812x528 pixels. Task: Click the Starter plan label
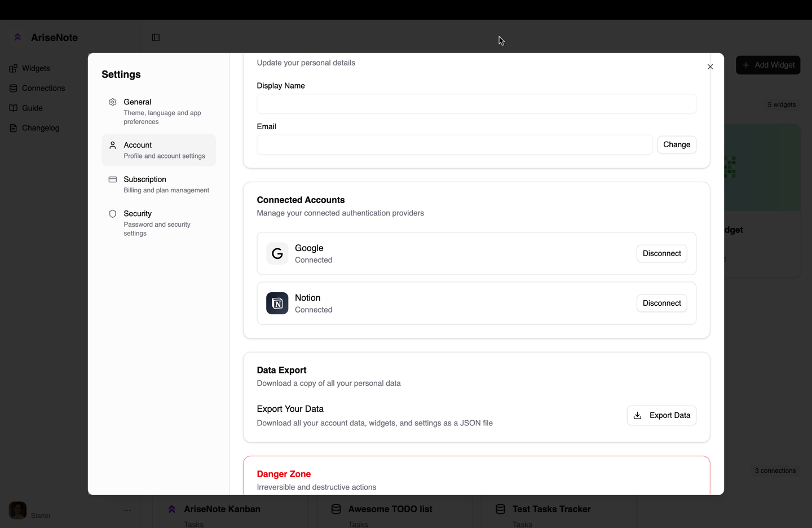click(x=41, y=516)
